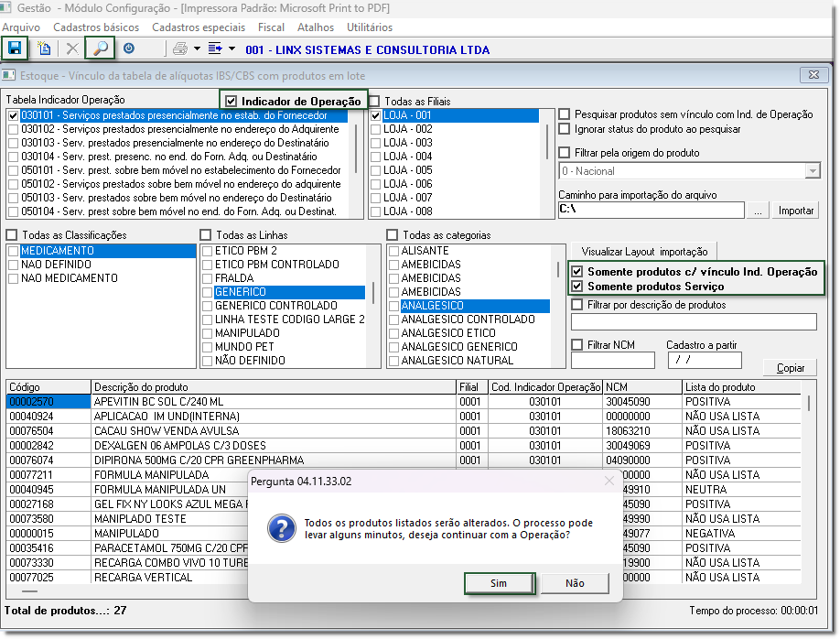Image resolution: width=840 pixels, height=639 pixels.
Task: Expand the dropdown arrow beside export icon
Action: click(x=232, y=49)
